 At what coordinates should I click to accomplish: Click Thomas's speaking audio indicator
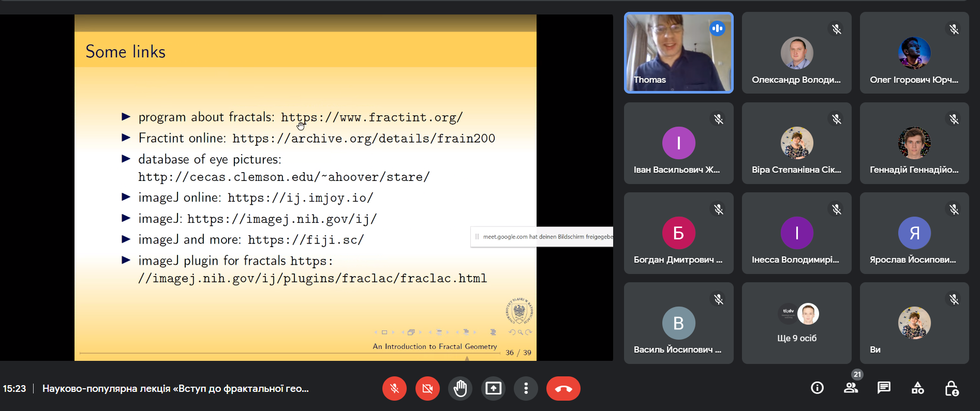click(717, 28)
